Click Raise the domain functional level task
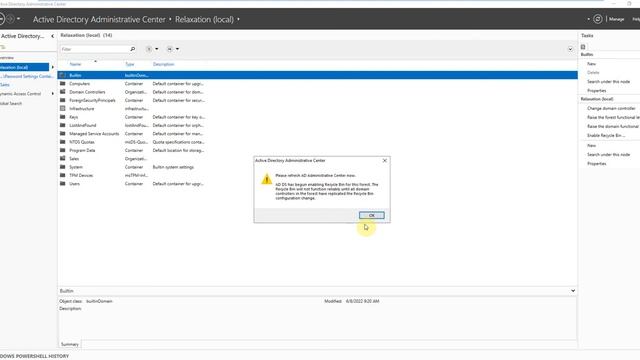640x360 pixels. (x=613, y=127)
